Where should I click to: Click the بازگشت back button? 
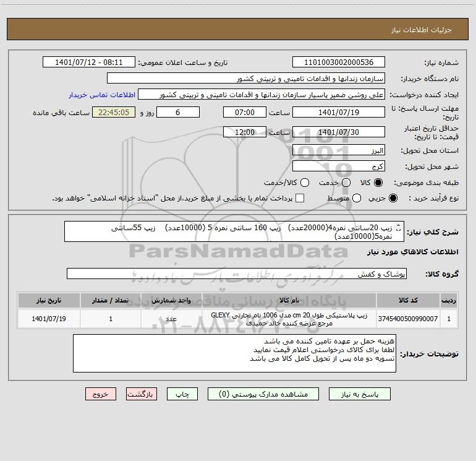(x=142, y=394)
